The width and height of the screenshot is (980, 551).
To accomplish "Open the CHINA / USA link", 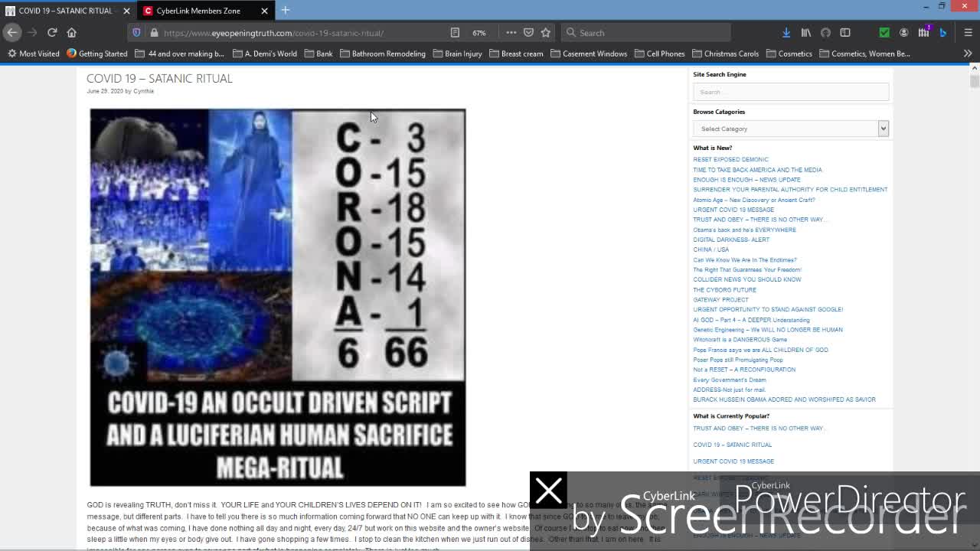I will click(x=710, y=249).
